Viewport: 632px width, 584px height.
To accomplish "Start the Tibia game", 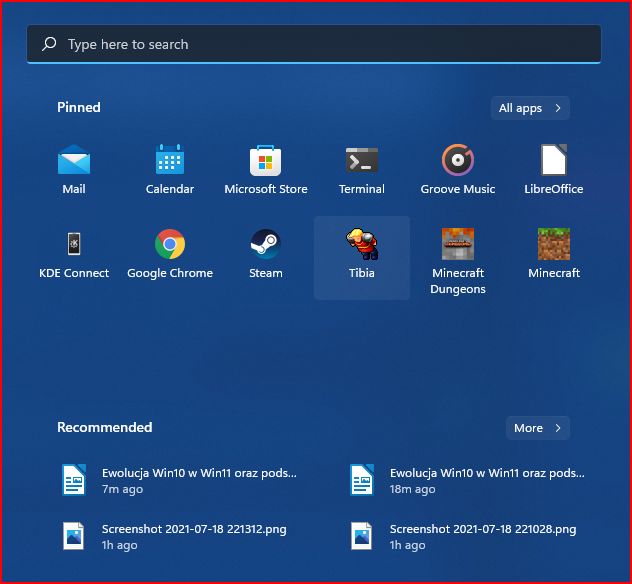I will (x=362, y=258).
